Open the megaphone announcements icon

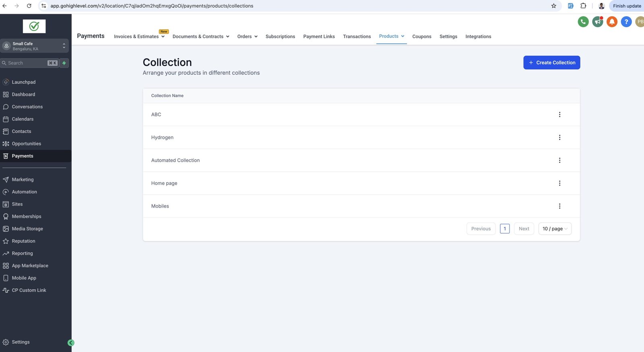(597, 22)
